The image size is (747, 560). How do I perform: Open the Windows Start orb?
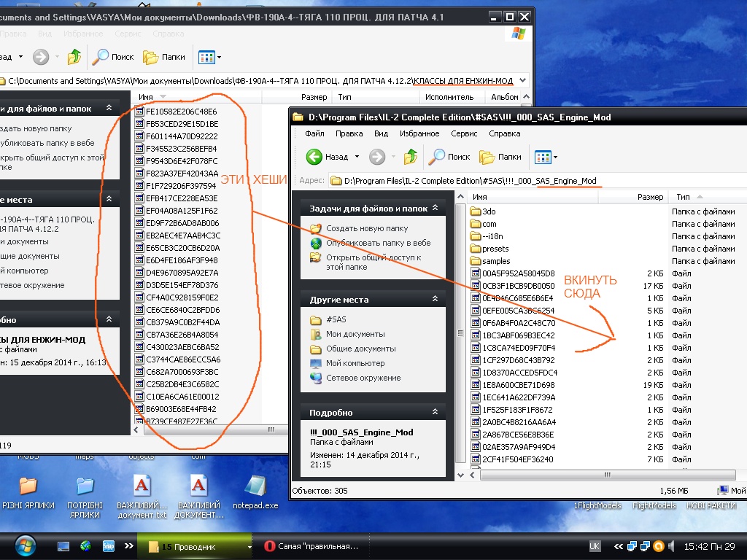coord(26,545)
